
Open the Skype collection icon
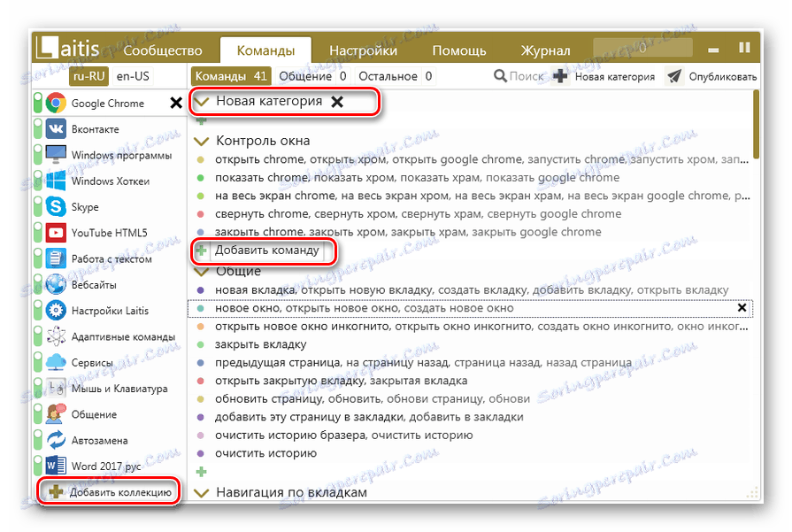[x=56, y=206]
